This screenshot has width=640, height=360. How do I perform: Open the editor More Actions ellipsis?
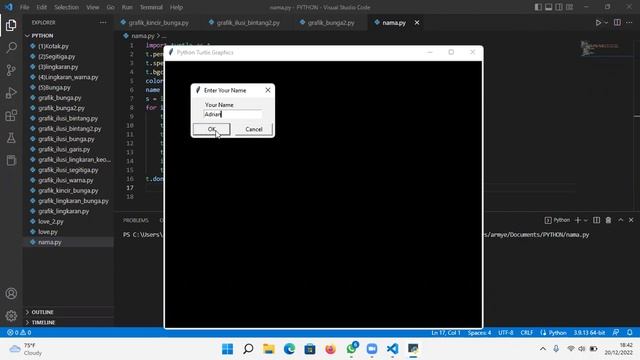point(629,23)
